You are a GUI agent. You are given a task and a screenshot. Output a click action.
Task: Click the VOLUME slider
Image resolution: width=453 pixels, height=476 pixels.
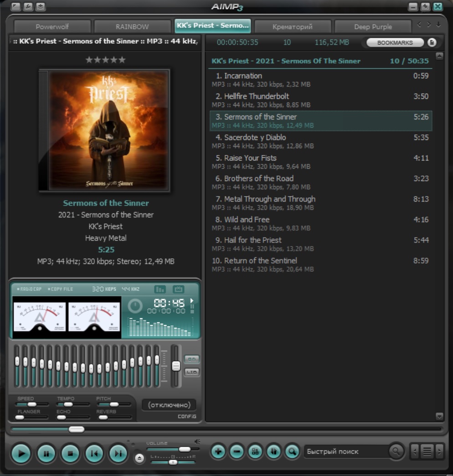[x=173, y=449]
